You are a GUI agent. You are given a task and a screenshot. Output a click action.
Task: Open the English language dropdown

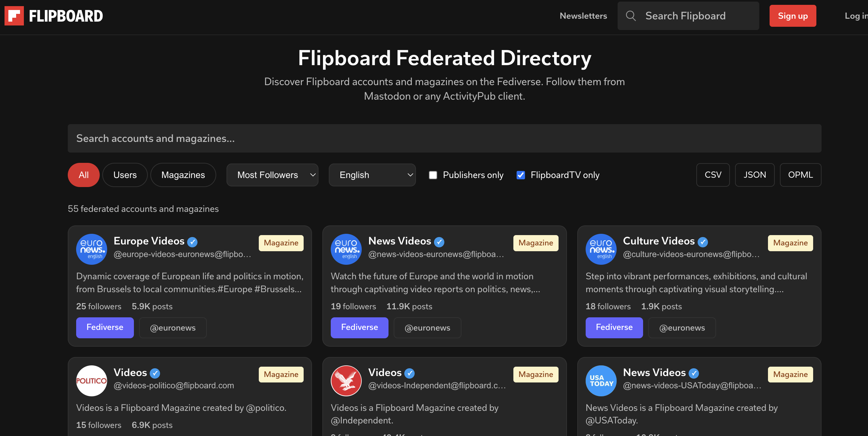click(372, 175)
